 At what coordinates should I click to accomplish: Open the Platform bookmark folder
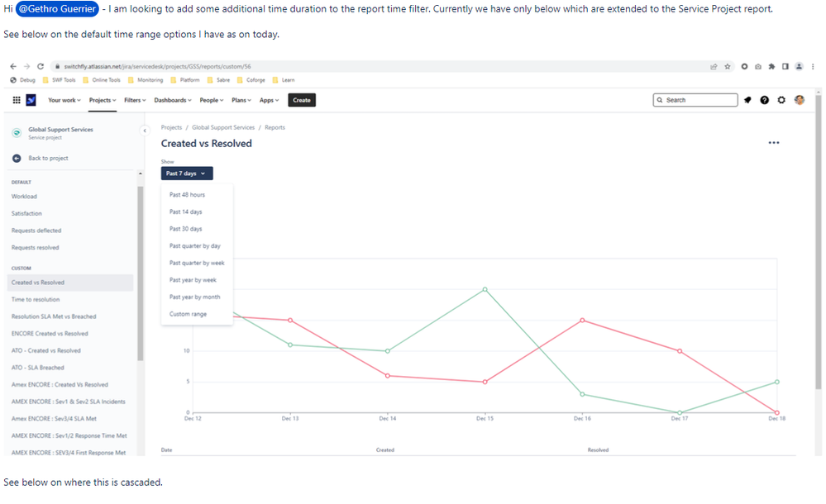pos(185,80)
